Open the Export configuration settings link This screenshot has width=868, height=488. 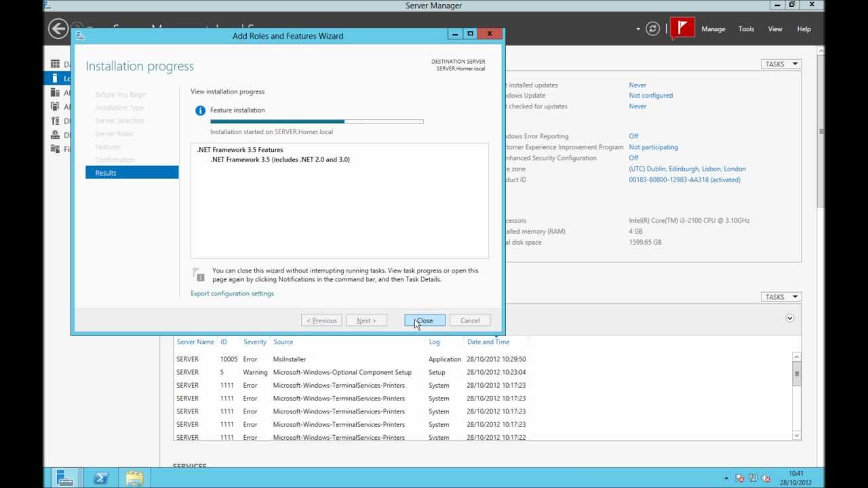232,293
